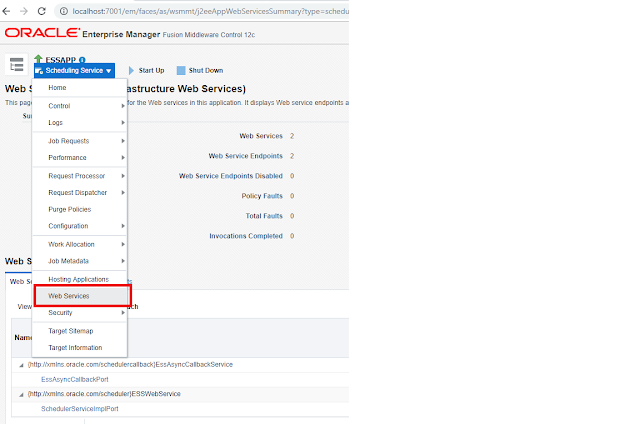This screenshot has width=640, height=424.
Task: Select Hosting Applications menu item
Action: (80, 280)
